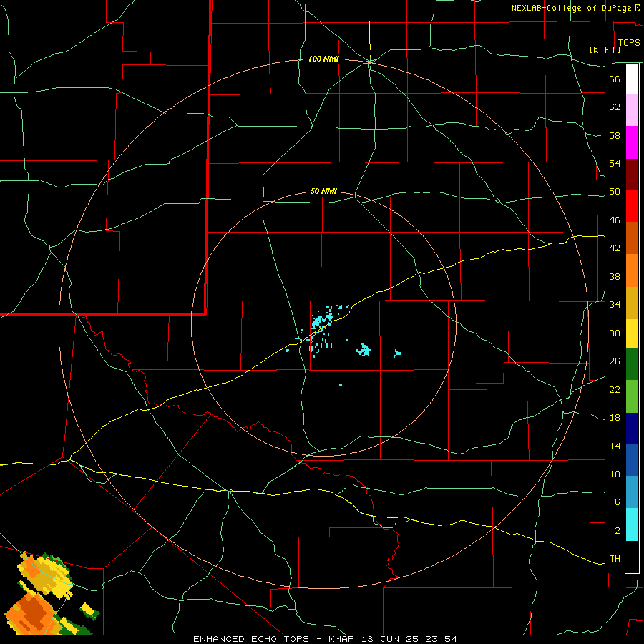
Task: Click the gold legend swatch
Action: (632, 303)
